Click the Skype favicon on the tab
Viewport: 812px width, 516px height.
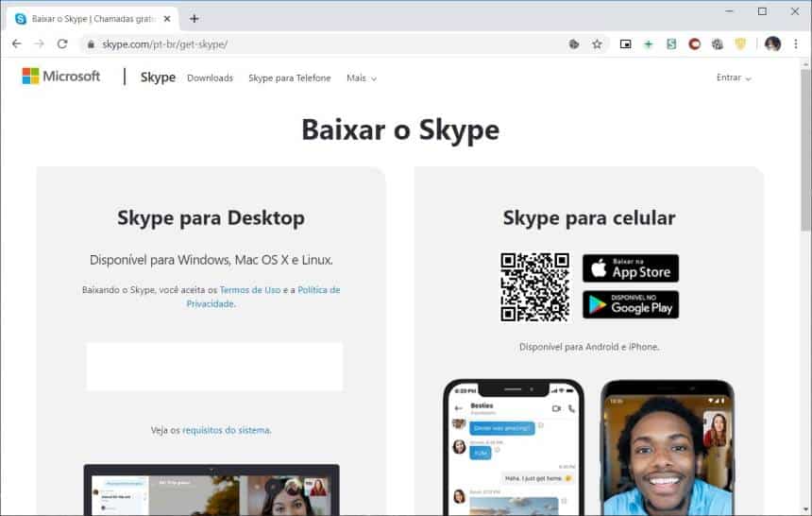pos(21,19)
